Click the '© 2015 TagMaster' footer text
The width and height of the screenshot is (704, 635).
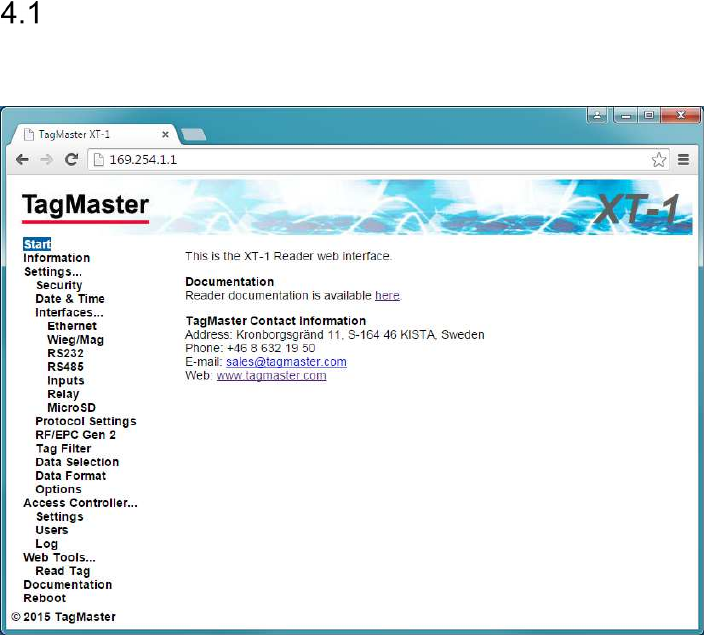(63, 617)
